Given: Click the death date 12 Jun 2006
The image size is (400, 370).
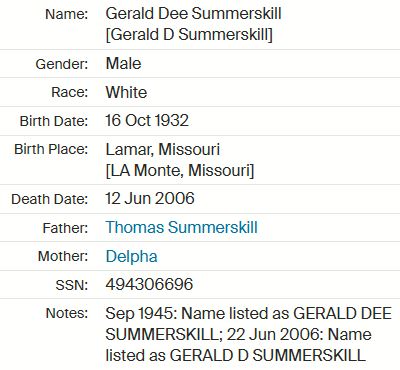Looking at the screenshot, I should point(150,199).
